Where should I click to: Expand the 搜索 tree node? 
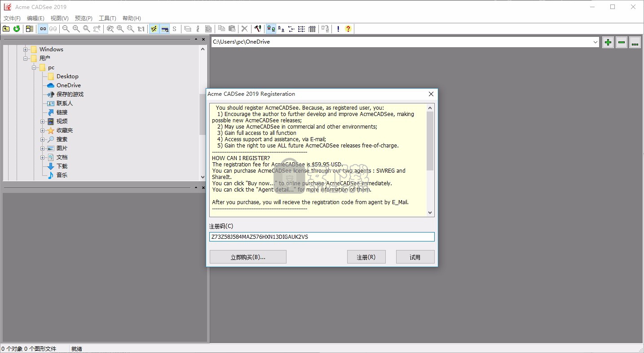point(43,139)
